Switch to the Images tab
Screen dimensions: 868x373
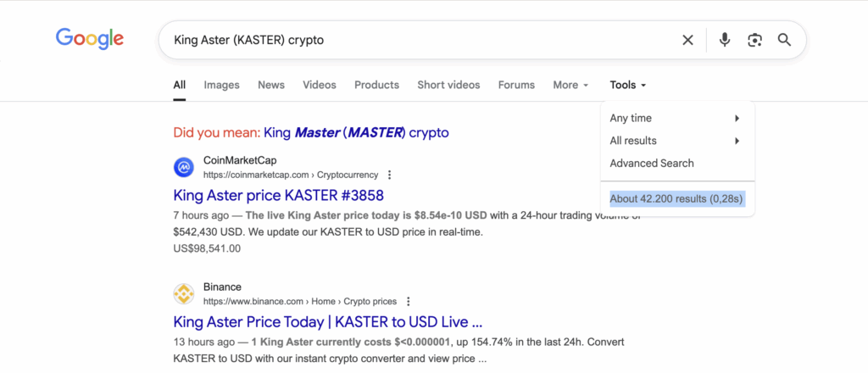click(221, 85)
